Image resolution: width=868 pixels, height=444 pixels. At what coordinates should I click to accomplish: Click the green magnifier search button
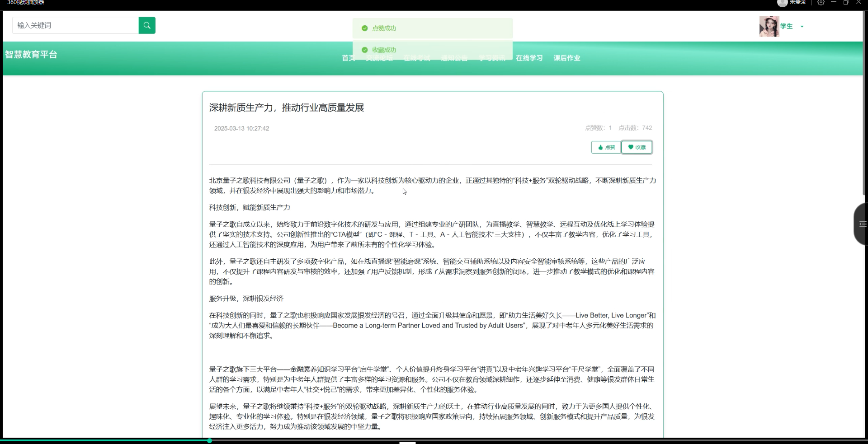(x=147, y=25)
